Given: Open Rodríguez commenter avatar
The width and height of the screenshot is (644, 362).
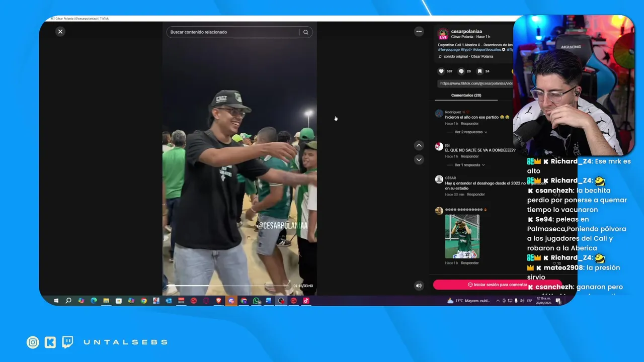Looking at the screenshot, I should pyautogui.click(x=439, y=114).
